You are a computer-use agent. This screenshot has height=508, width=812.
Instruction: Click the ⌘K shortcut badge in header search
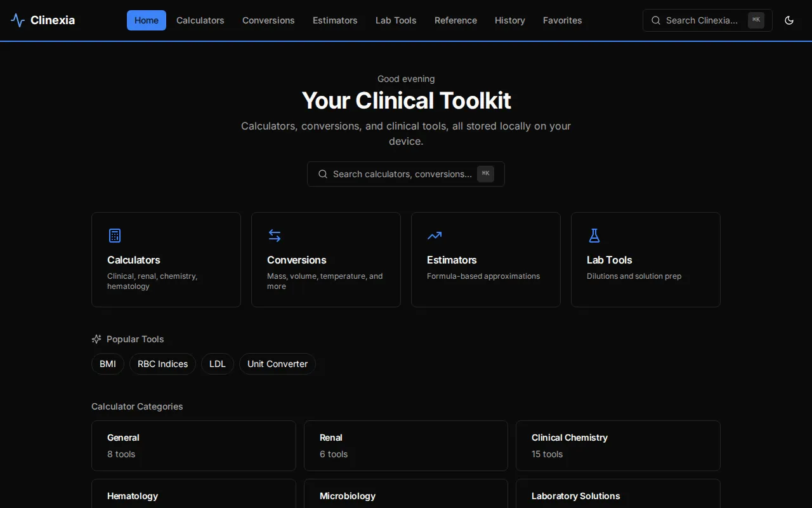[756, 20]
